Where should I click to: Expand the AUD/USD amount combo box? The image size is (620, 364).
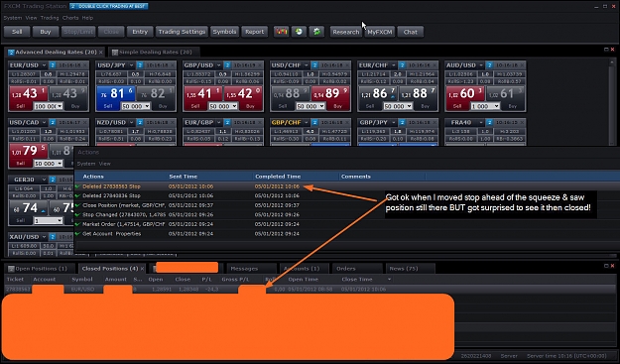tap(497, 106)
